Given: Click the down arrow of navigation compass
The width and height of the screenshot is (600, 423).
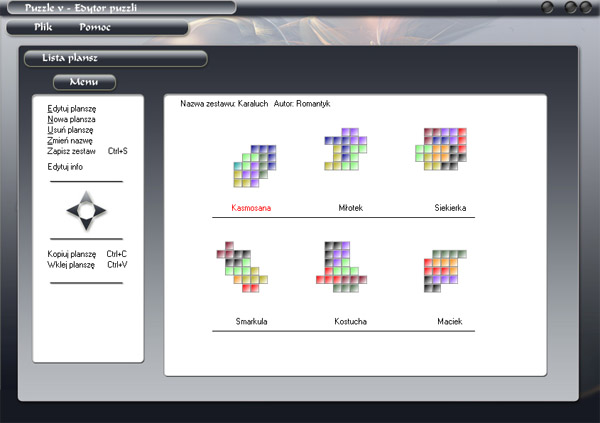Looking at the screenshot, I should tap(86, 224).
